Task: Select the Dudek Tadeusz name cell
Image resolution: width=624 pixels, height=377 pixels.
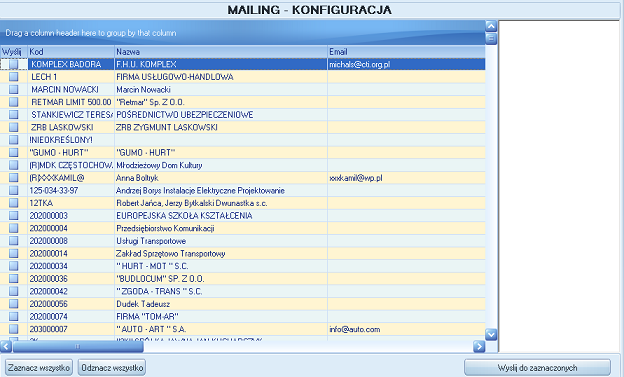Action: (x=221, y=304)
